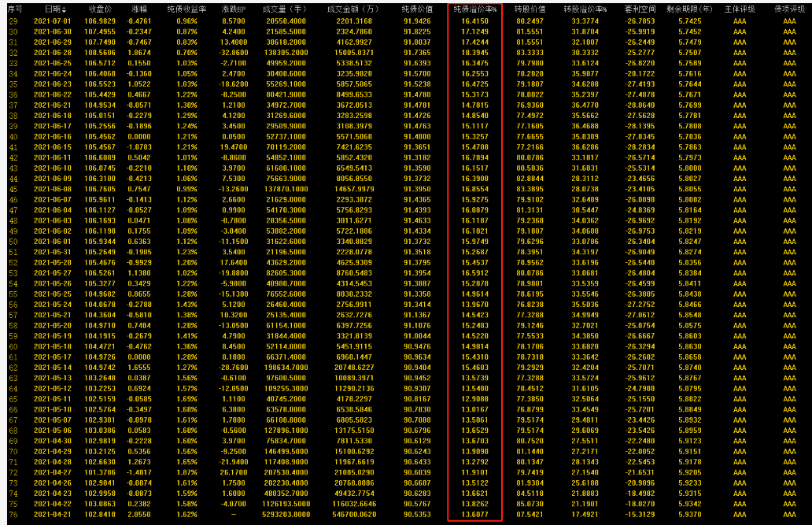Click volume 76552.6000 in 2021-05-25 row
This screenshot has width=812, height=525.
[x=286, y=294]
